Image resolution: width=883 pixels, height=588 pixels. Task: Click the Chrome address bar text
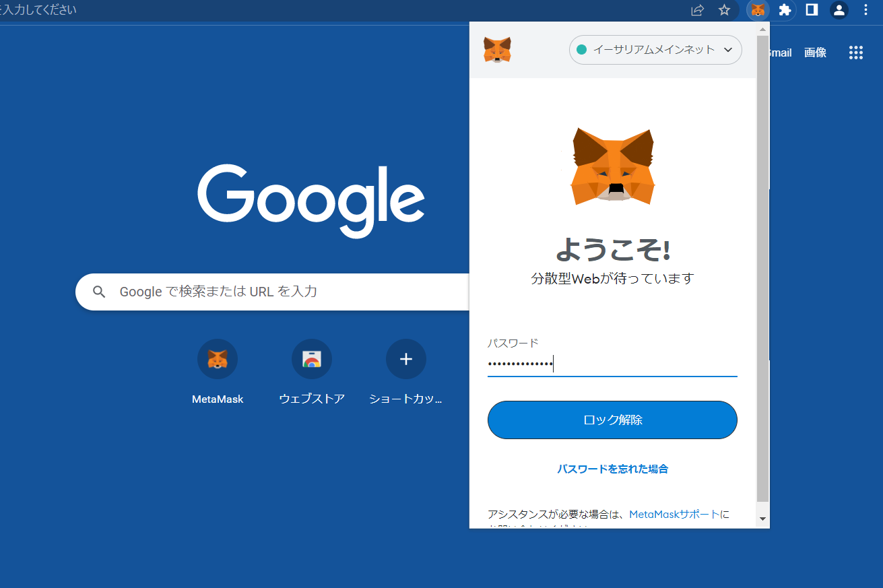tap(38, 10)
